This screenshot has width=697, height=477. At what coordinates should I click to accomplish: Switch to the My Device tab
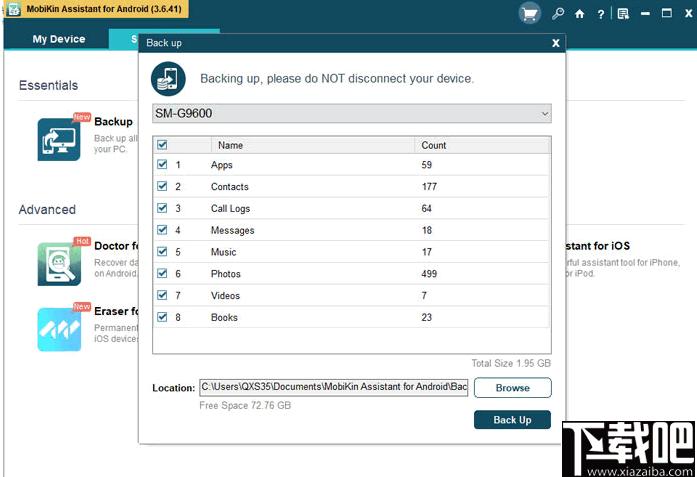pyautogui.click(x=59, y=39)
